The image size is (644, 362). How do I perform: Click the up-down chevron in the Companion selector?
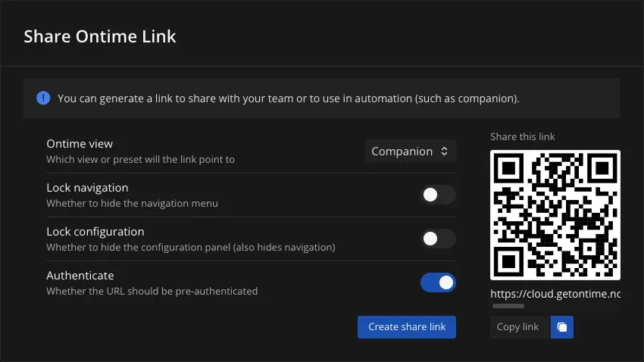(x=445, y=151)
